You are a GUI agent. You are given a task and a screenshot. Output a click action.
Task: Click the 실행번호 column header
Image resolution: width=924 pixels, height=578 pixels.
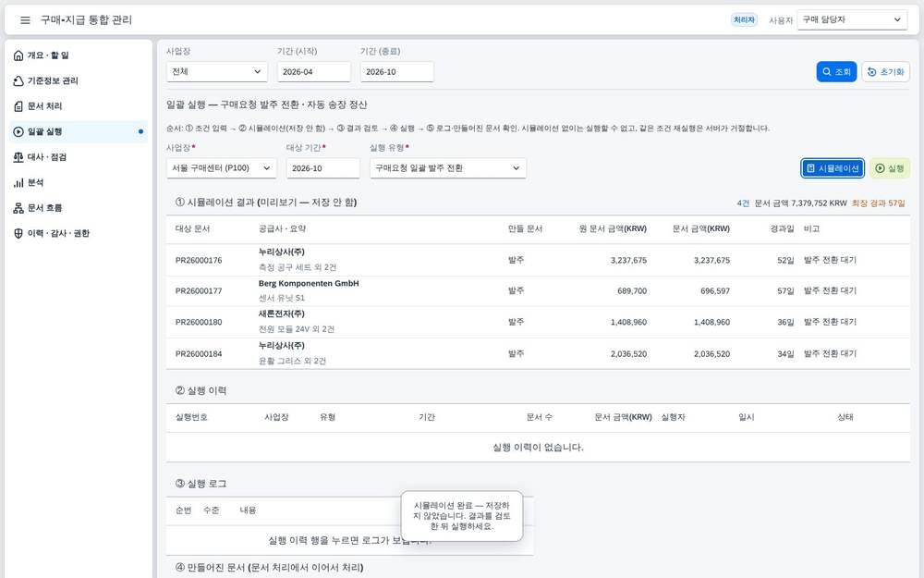(191, 417)
